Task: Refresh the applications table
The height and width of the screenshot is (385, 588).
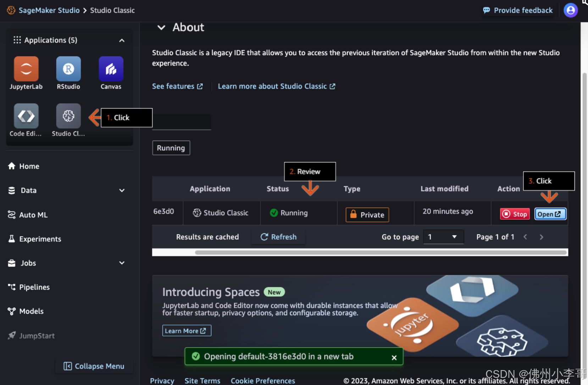Action: (278, 237)
